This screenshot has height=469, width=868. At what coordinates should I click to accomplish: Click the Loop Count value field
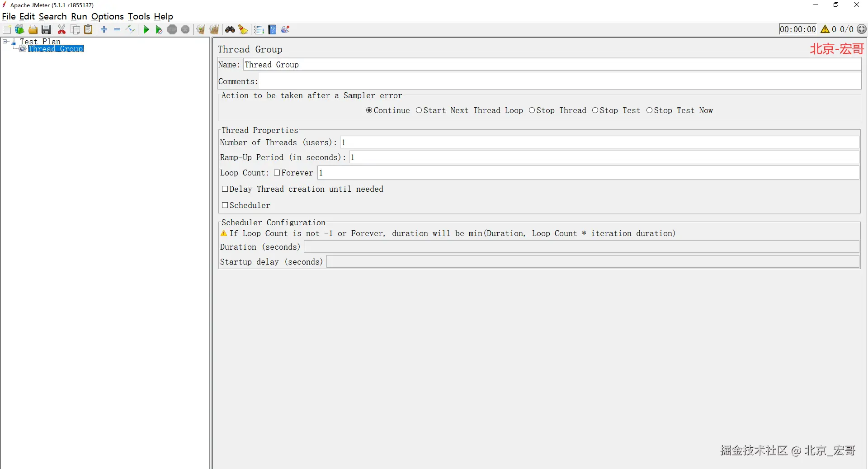[588, 173]
